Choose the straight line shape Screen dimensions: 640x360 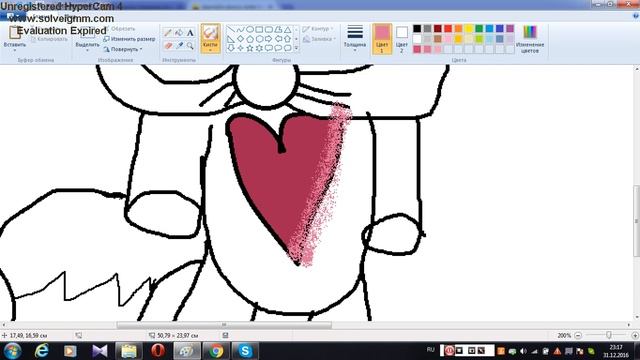point(231,29)
